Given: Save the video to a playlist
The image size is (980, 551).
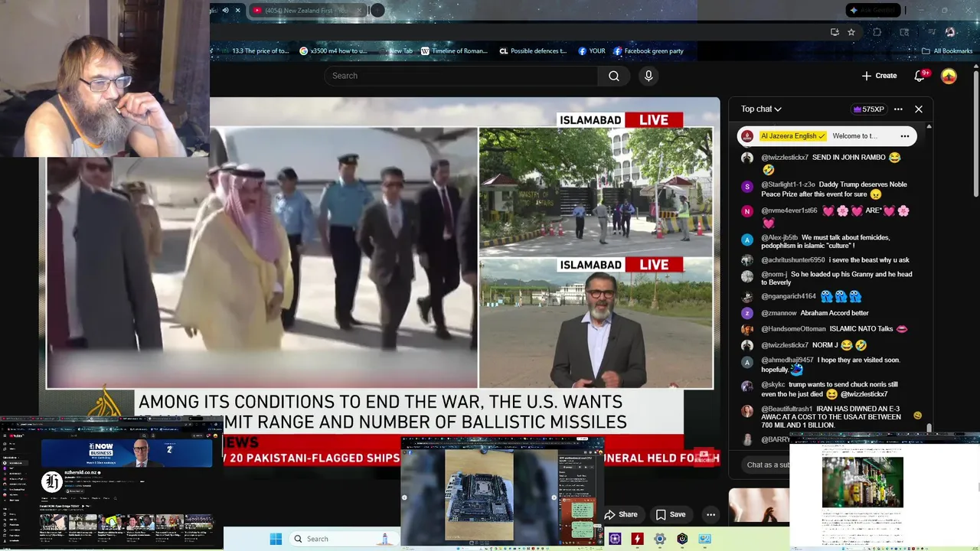Looking at the screenshot, I should 671,514.
